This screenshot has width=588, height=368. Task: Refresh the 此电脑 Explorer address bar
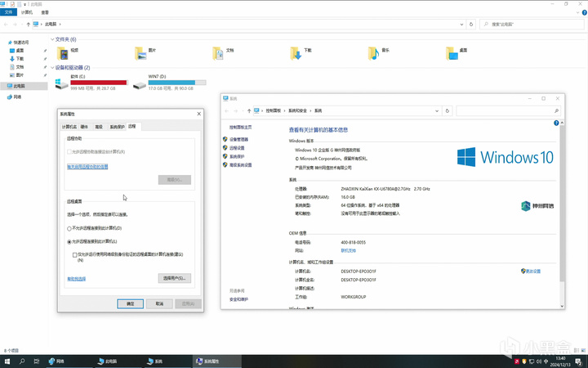click(x=471, y=24)
